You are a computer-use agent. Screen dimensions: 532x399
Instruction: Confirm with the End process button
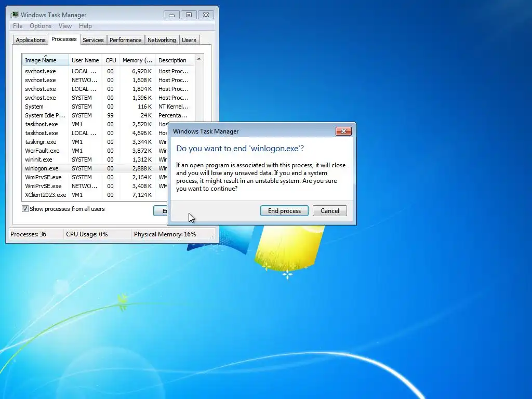tap(284, 211)
